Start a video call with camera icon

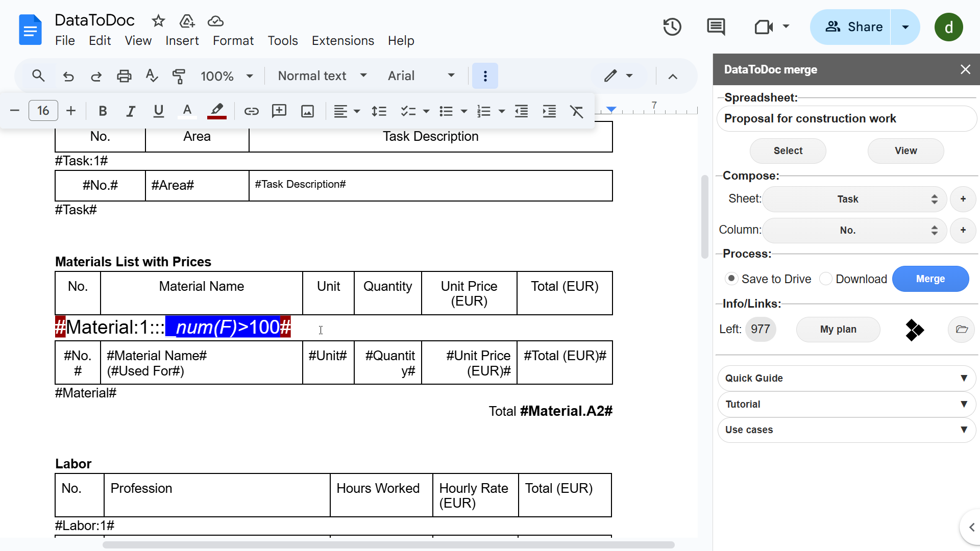(764, 27)
